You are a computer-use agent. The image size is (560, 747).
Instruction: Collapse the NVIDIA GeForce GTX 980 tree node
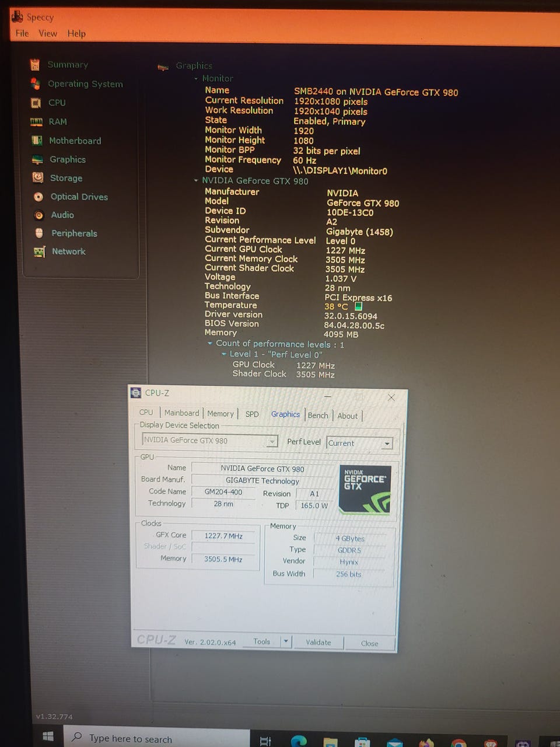coord(196,181)
